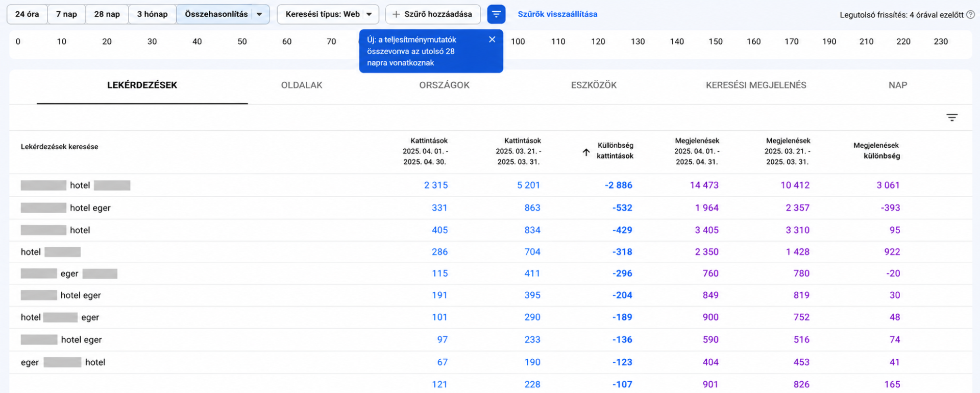Click the impressions difference -393

890,207
